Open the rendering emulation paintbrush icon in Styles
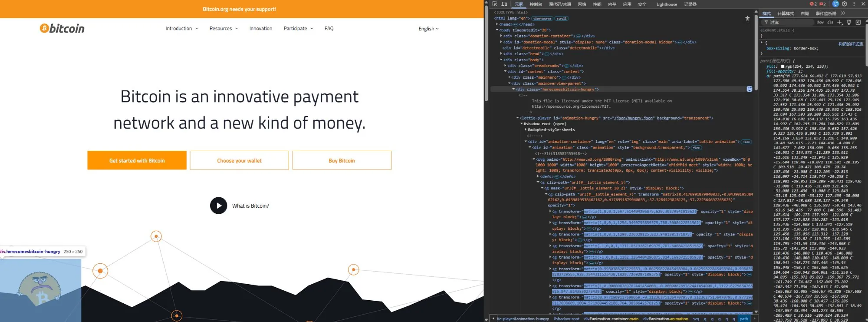This screenshot has width=868, height=322. [849, 22]
